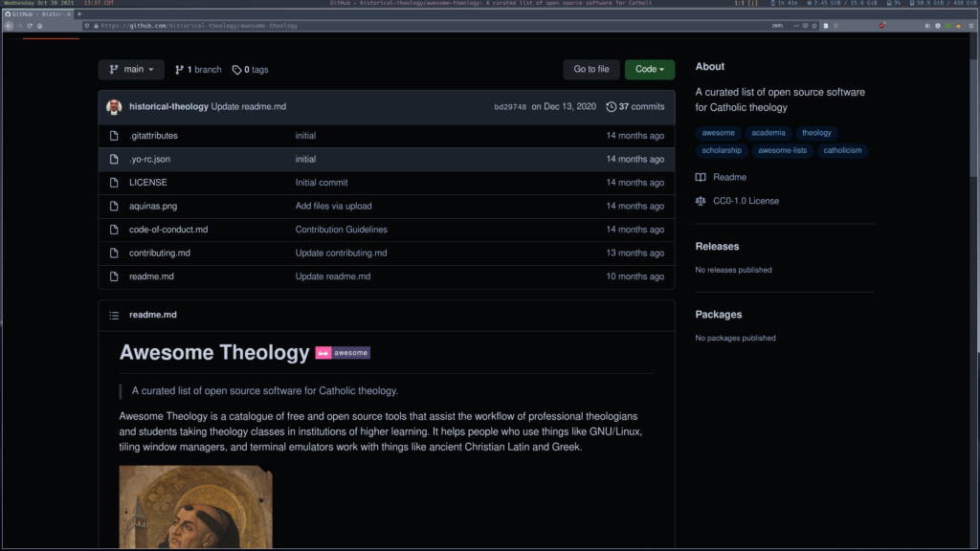The image size is (980, 551).
Task: Click the book icon next to Readme
Action: (x=701, y=177)
